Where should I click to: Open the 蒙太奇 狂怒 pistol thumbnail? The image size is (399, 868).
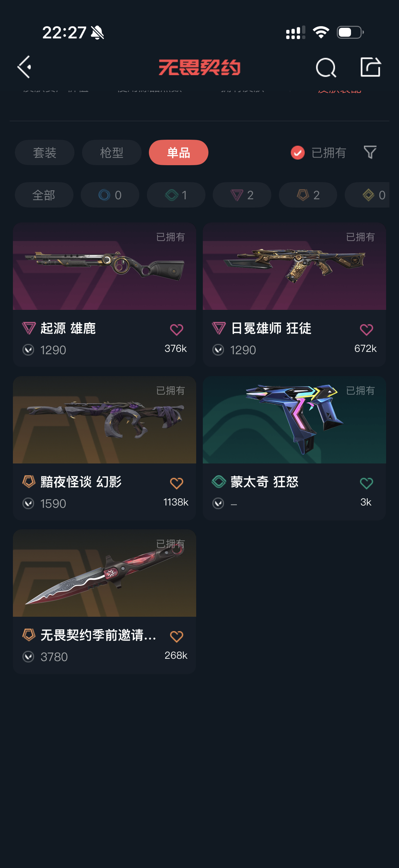(x=294, y=420)
